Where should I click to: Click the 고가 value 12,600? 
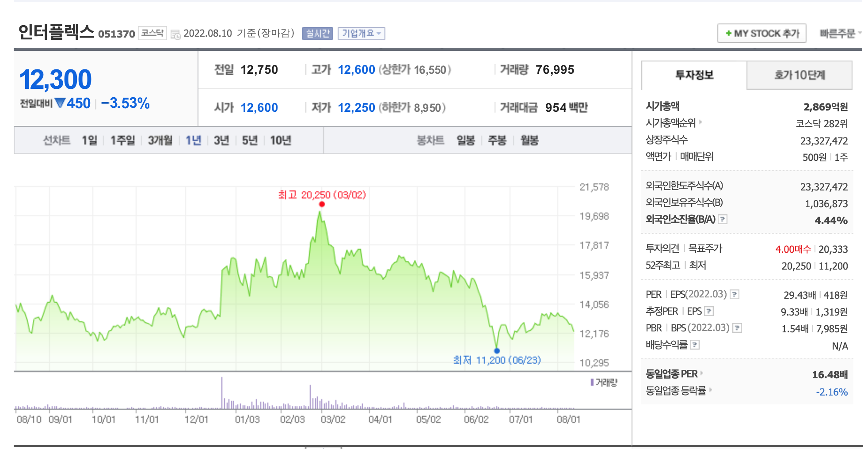(x=356, y=70)
